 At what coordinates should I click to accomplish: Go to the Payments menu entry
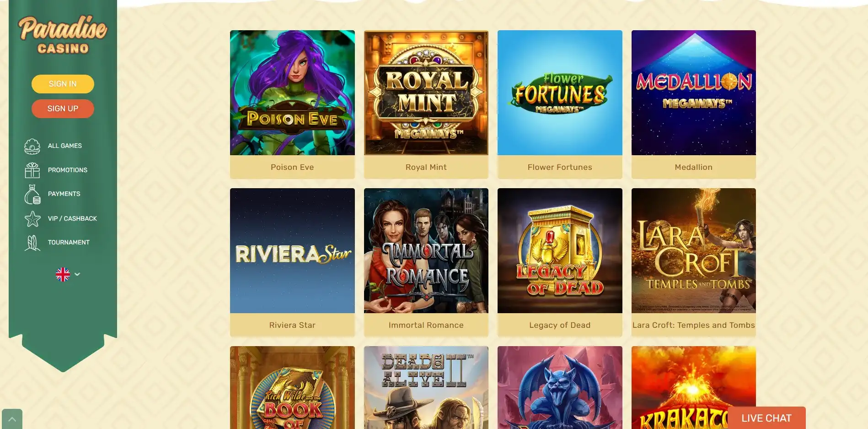pyautogui.click(x=64, y=194)
